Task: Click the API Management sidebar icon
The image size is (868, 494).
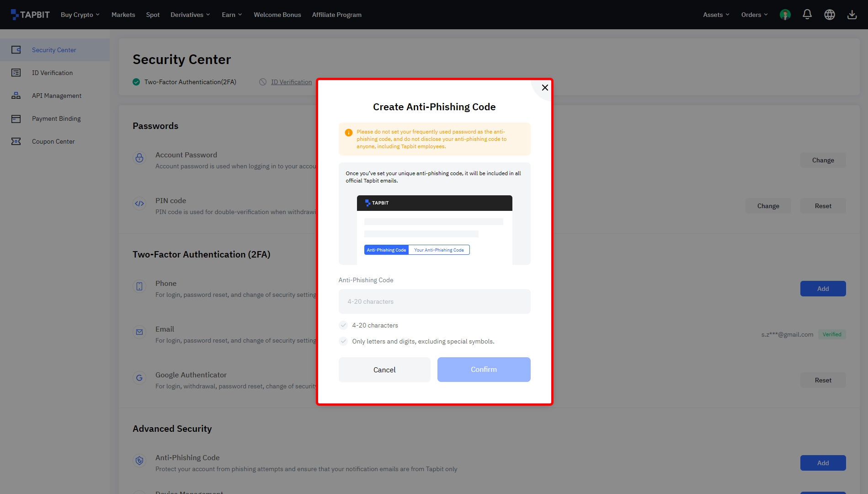Action: coord(16,96)
